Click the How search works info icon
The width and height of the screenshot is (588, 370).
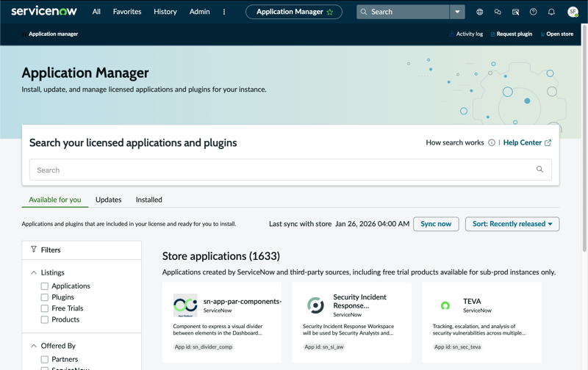coord(492,142)
